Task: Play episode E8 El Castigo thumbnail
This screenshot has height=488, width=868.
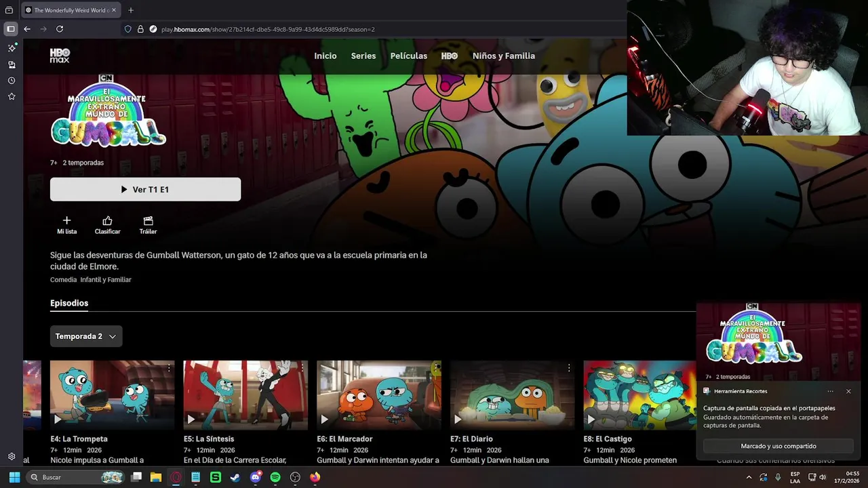Action: click(x=640, y=395)
